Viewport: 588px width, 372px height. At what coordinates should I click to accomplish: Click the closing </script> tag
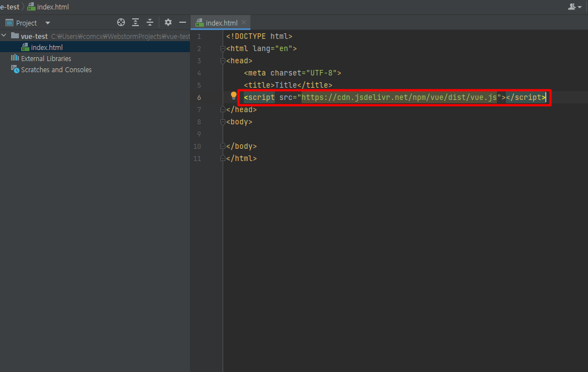click(x=526, y=98)
